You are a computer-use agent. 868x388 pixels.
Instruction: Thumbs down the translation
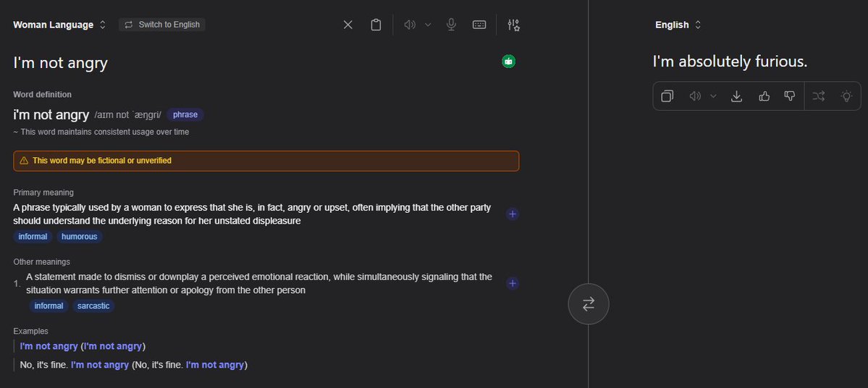point(790,96)
